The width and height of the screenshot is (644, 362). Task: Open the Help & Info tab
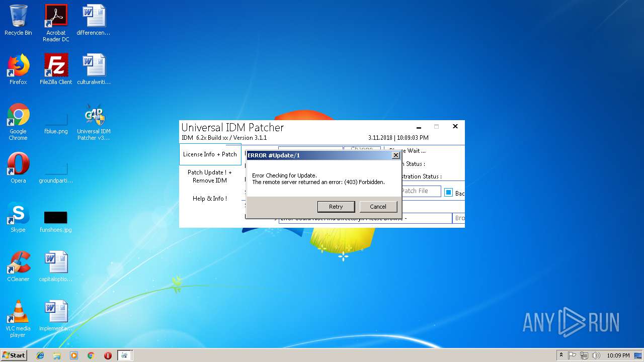click(x=210, y=199)
